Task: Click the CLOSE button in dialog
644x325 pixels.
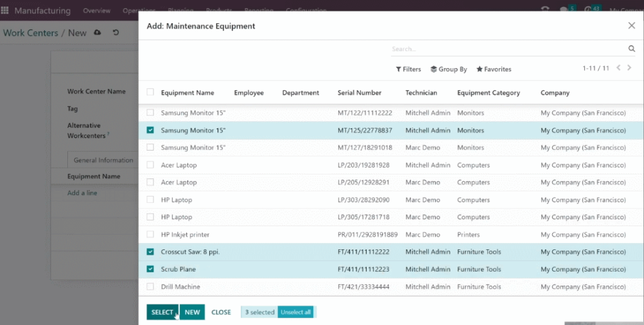Action: click(221, 312)
